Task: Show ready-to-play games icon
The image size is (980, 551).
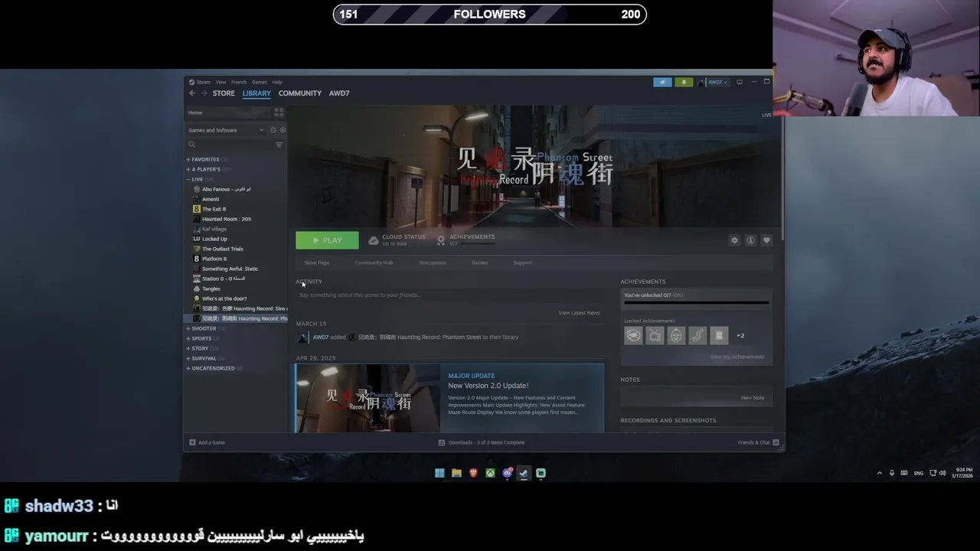Action: (283, 130)
